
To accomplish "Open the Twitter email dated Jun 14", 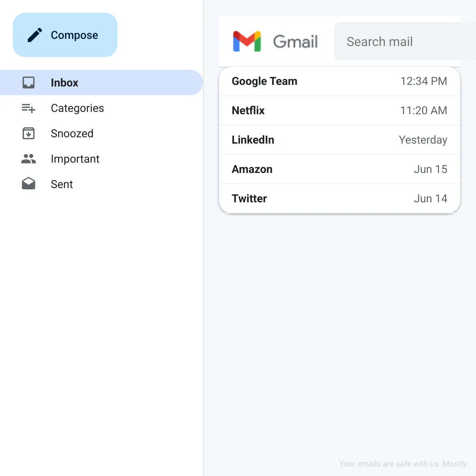I will pos(339,198).
